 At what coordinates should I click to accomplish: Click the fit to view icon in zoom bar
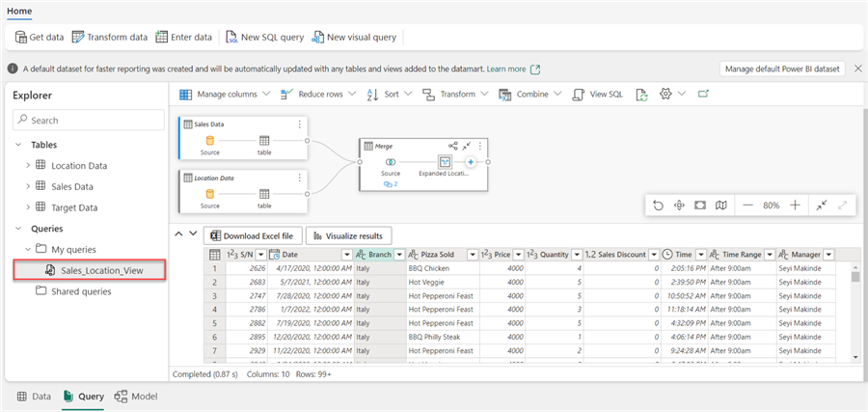click(699, 206)
